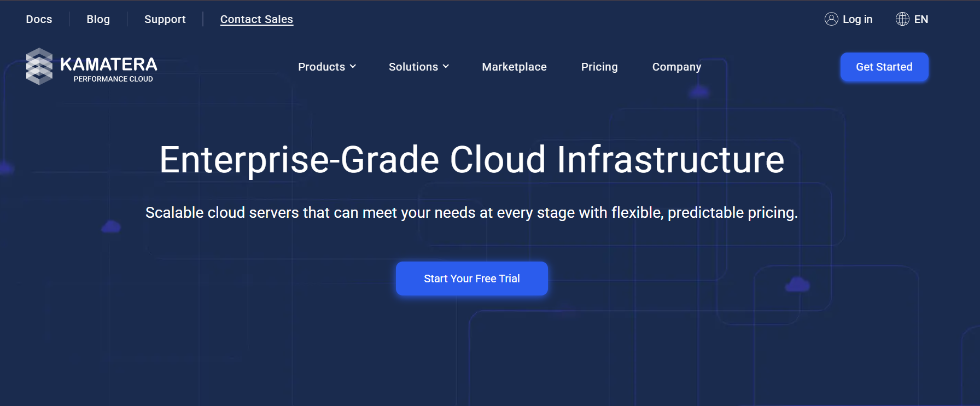
Task: Click the Scalable cloud servers subtitle text
Action: click(471, 212)
